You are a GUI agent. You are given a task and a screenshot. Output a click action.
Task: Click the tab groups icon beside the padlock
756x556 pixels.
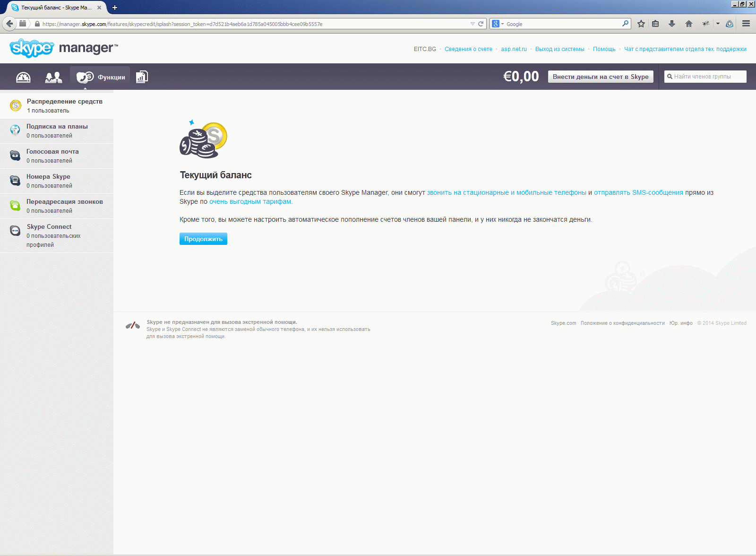(x=23, y=24)
